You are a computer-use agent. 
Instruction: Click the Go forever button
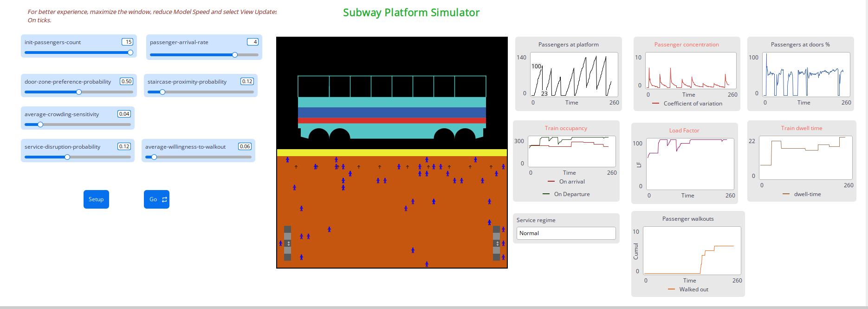(156, 199)
